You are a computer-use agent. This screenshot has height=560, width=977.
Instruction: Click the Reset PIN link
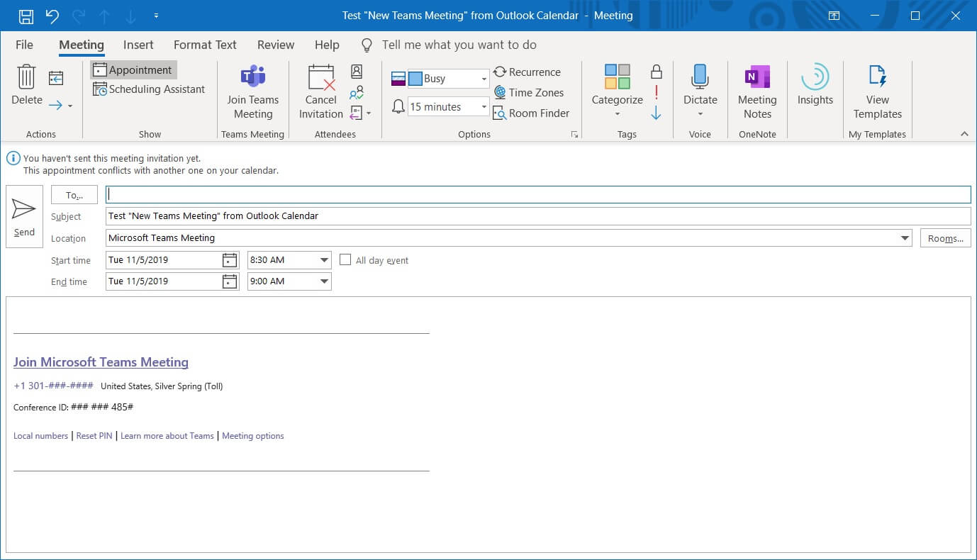click(94, 436)
